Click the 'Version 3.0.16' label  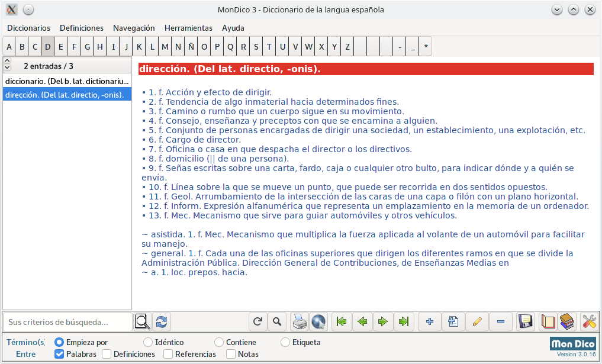(x=576, y=355)
